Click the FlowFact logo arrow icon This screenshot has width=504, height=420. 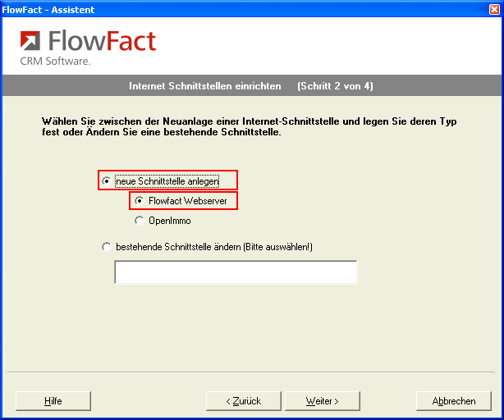coord(30,41)
